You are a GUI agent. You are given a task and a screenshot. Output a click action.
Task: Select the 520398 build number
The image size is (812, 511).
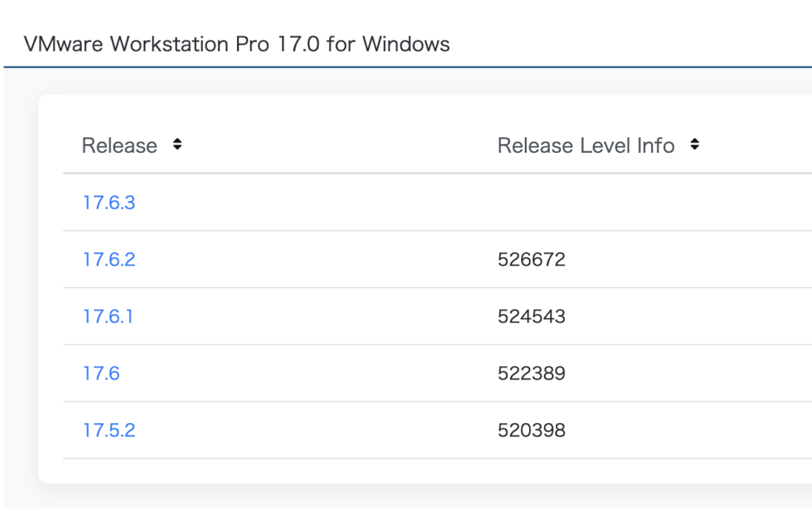point(531,430)
